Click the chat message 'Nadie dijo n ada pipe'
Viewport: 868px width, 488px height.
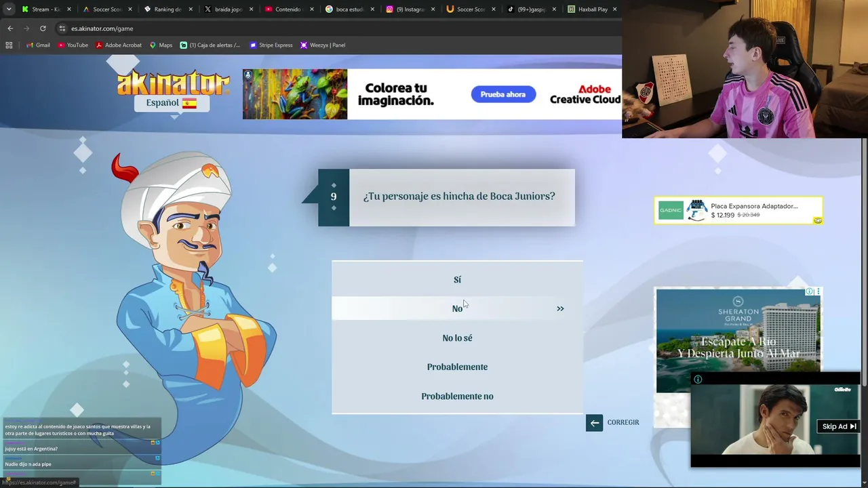(x=28, y=464)
